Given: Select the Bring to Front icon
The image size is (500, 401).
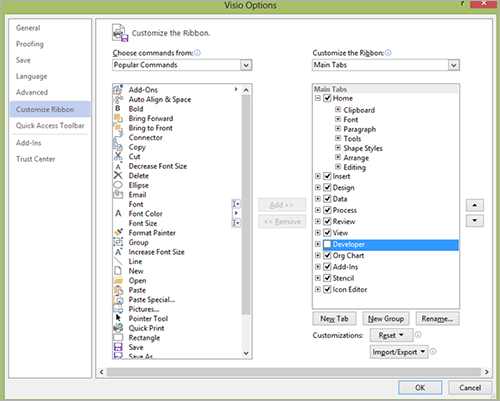Looking at the screenshot, I should pos(118,128).
